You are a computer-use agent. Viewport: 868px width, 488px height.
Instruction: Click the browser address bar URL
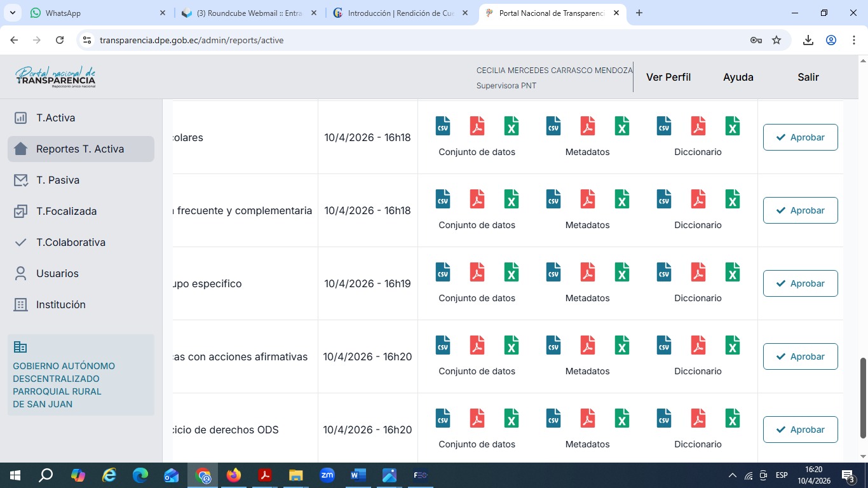pos(192,40)
